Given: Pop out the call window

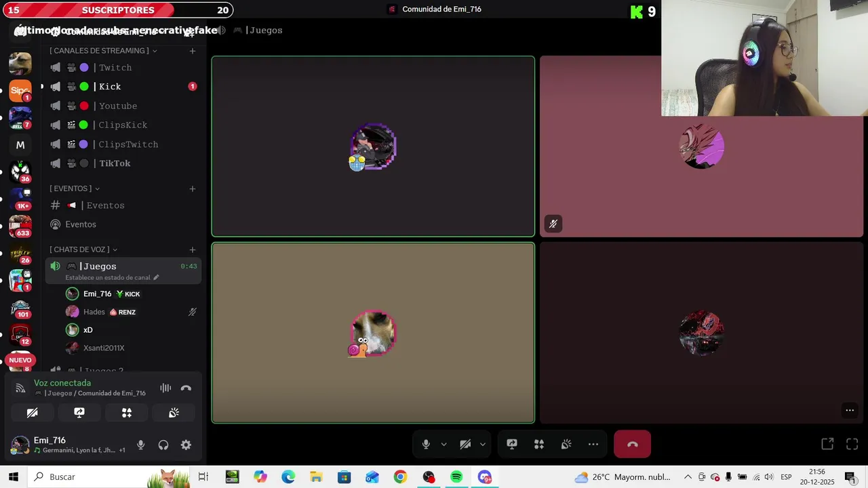Looking at the screenshot, I should point(827,444).
